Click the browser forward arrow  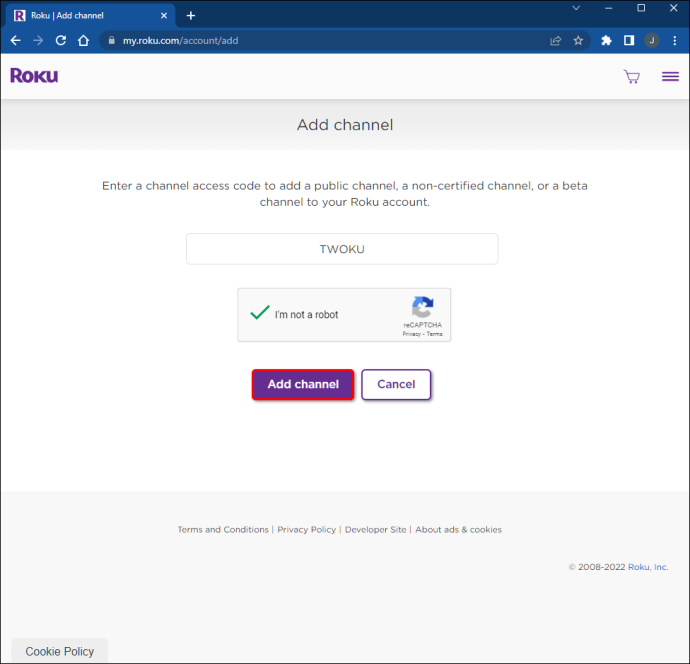click(38, 40)
